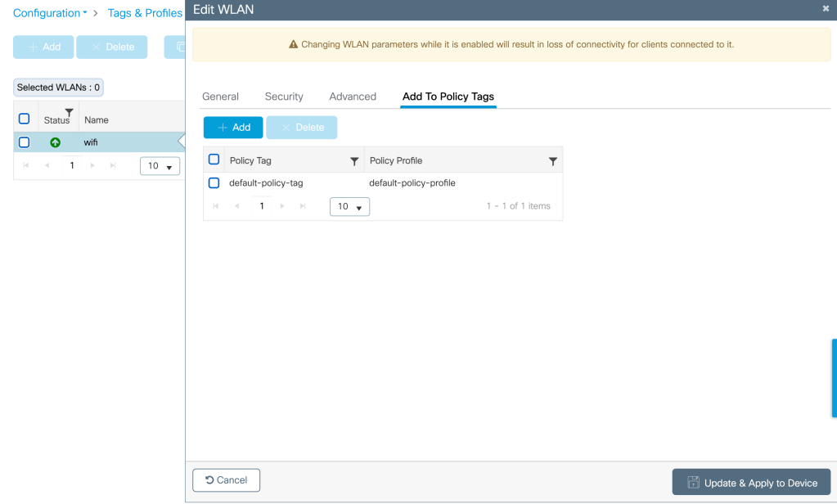The width and height of the screenshot is (837, 504).
Task: Go to last page in policy tags pager
Action: [x=304, y=206]
